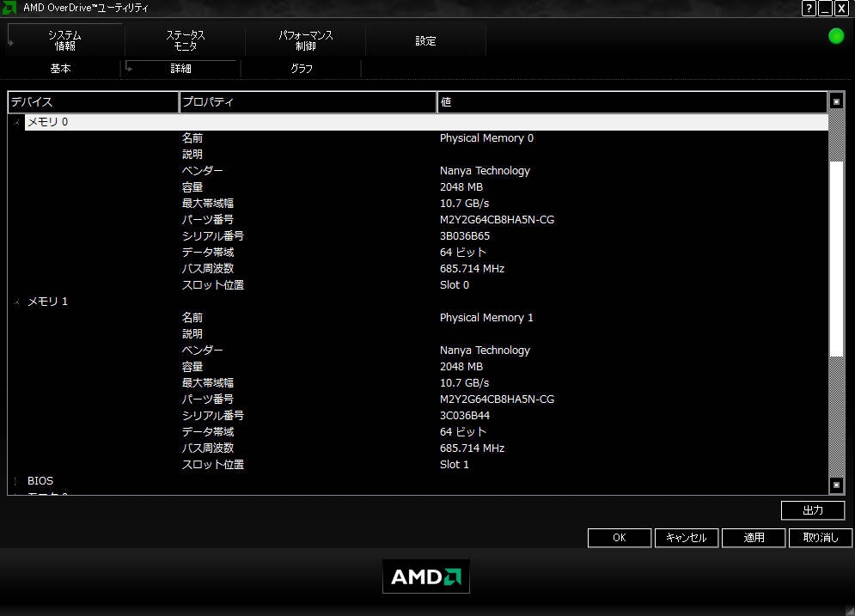The height and width of the screenshot is (616, 855).
Task: Click 最大帯域幅 property under メモリ 0
Action: pyautogui.click(x=208, y=204)
